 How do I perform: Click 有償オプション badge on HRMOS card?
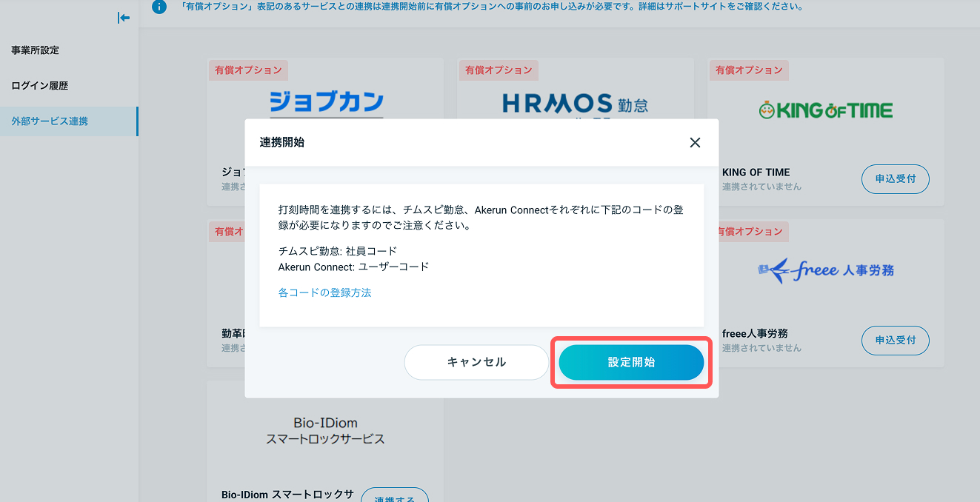(x=499, y=70)
